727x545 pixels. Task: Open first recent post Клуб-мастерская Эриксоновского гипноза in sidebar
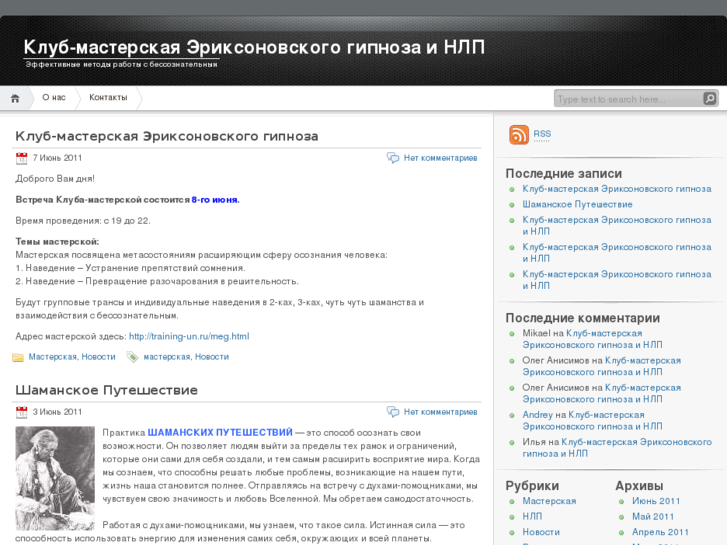pyautogui.click(x=617, y=189)
